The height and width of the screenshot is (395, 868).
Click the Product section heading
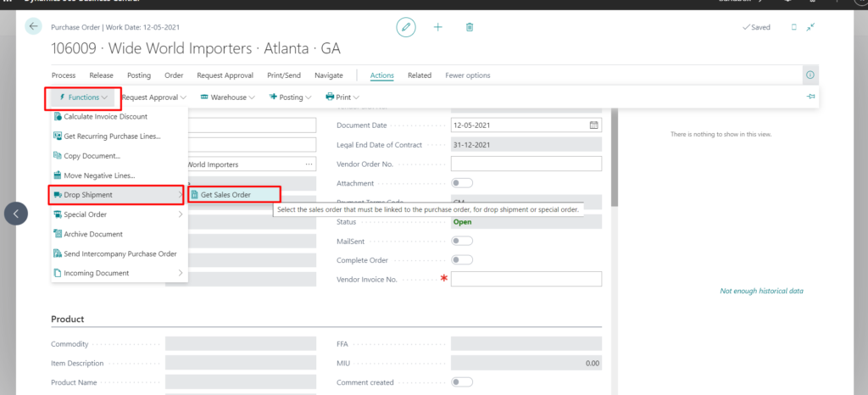(x=68, y=320)
